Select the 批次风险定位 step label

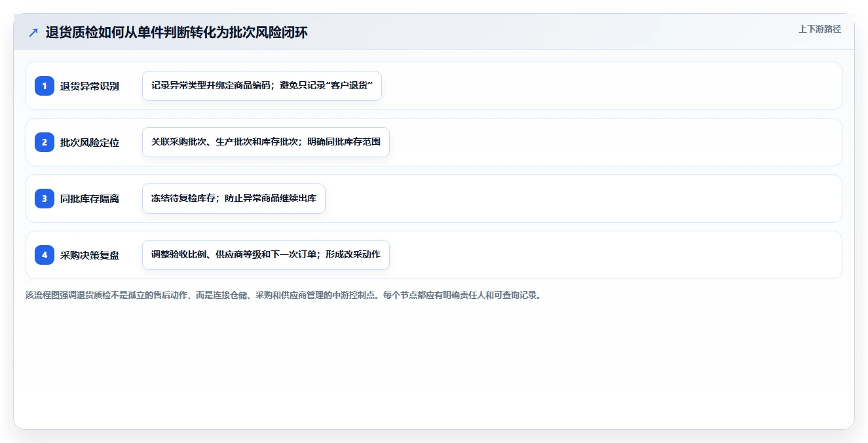coord(90,142)
